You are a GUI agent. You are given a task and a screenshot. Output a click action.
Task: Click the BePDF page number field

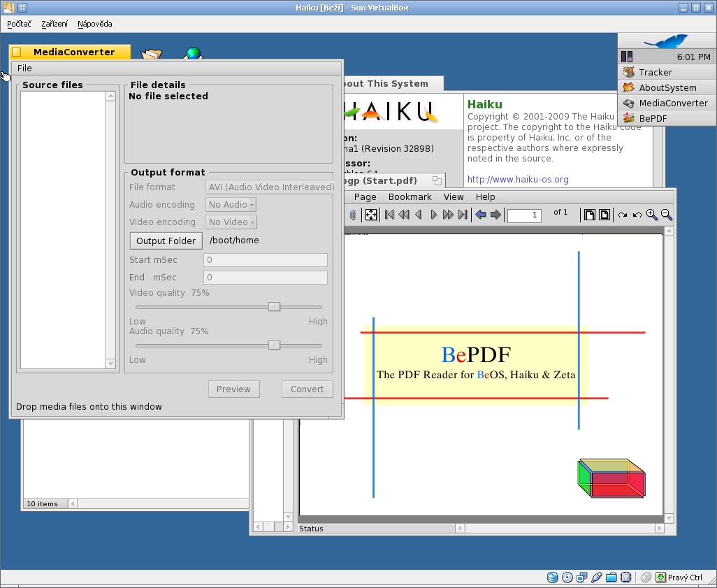point(524,215)
